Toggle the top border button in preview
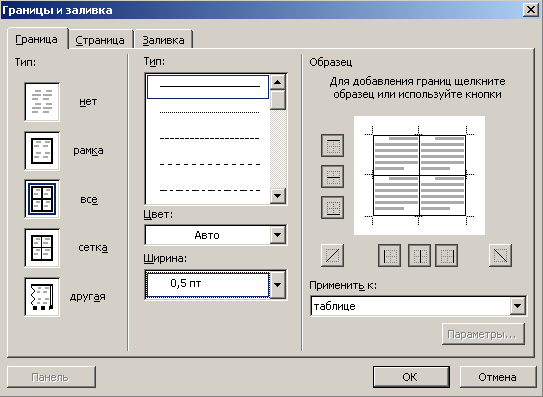Viewport: 543px width, 397px height. pos(332,145)
